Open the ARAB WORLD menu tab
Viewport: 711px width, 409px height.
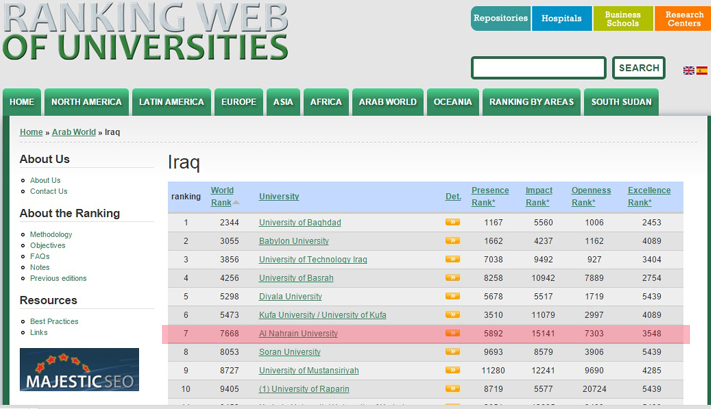pos(388,102)
